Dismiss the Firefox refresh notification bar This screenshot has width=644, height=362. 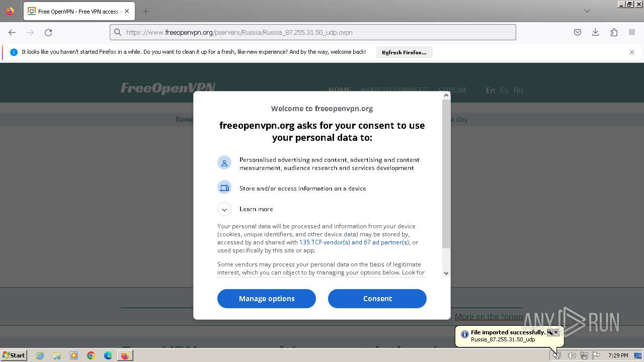pos(632,52)
